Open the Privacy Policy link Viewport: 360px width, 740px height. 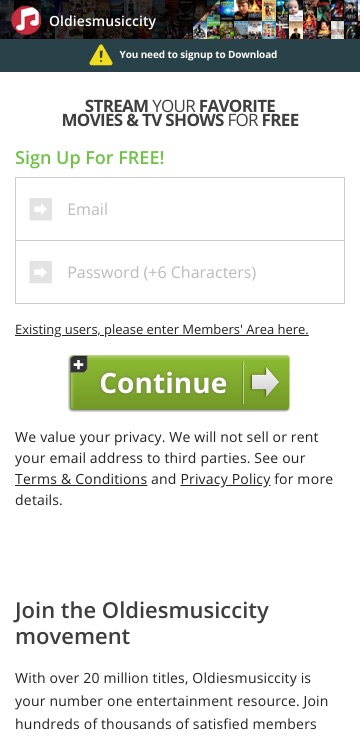226,479
